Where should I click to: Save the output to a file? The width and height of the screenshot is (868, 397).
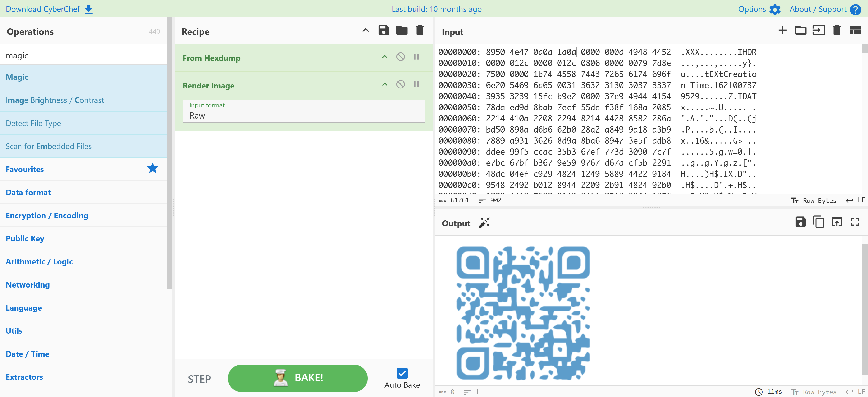801,222
